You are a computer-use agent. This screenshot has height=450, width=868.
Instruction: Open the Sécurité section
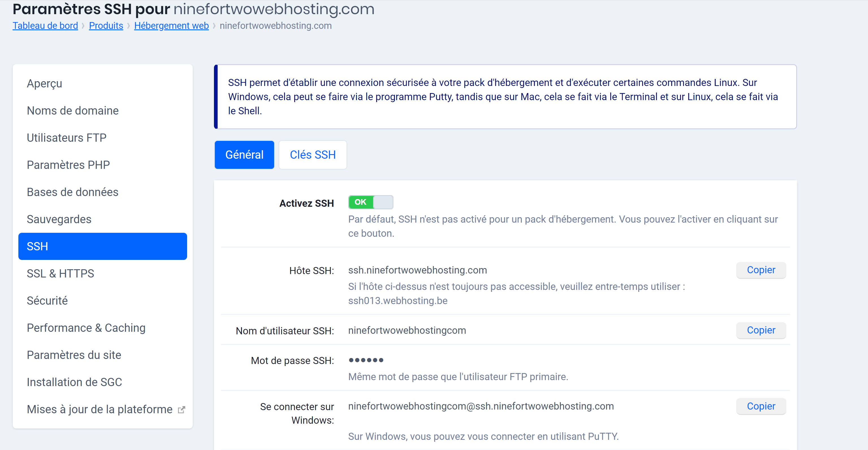coord(47,301)
